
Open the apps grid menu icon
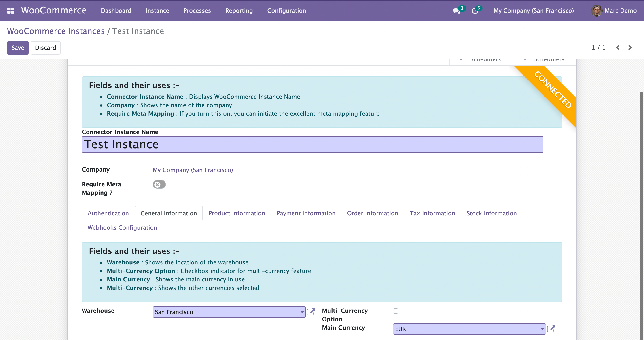point(11,10)
